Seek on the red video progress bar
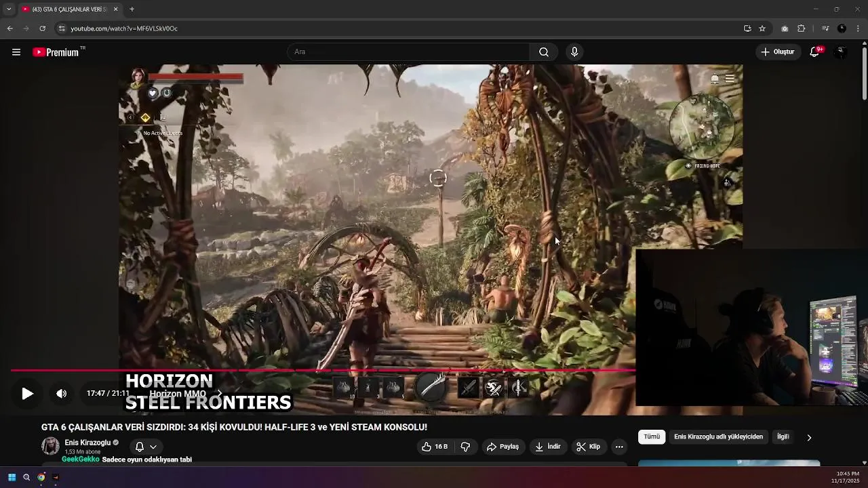The width and height of the screenshot is (868, 488). coord(323,370)
